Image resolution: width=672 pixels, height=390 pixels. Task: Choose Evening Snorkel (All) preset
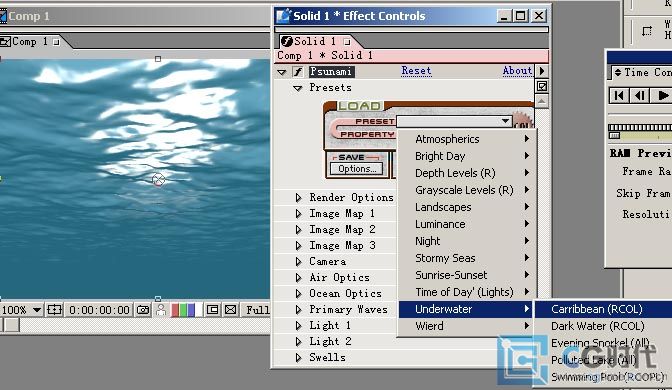[603, 343]
